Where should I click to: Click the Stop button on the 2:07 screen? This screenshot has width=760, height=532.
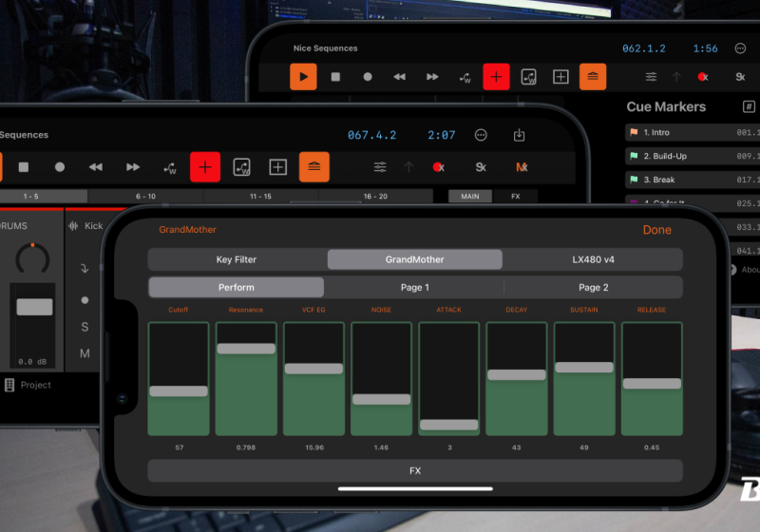(x=24, y=167)
